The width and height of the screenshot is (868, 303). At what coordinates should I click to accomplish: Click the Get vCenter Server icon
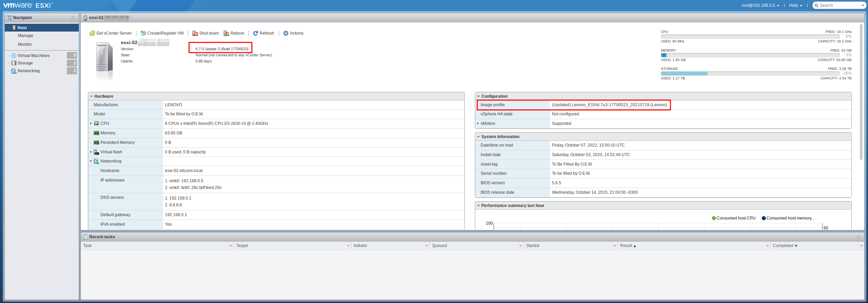click(92, 33)
